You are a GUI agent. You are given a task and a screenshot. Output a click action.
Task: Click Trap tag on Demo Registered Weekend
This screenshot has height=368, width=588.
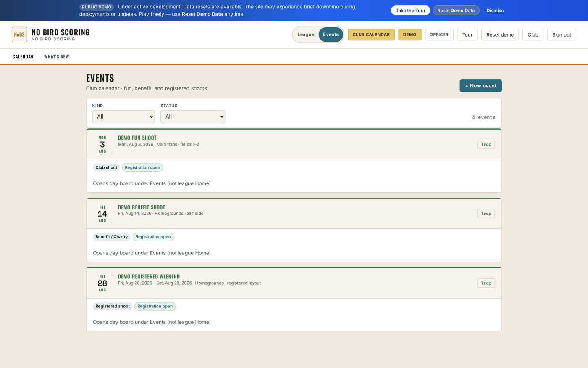(486, 283)
